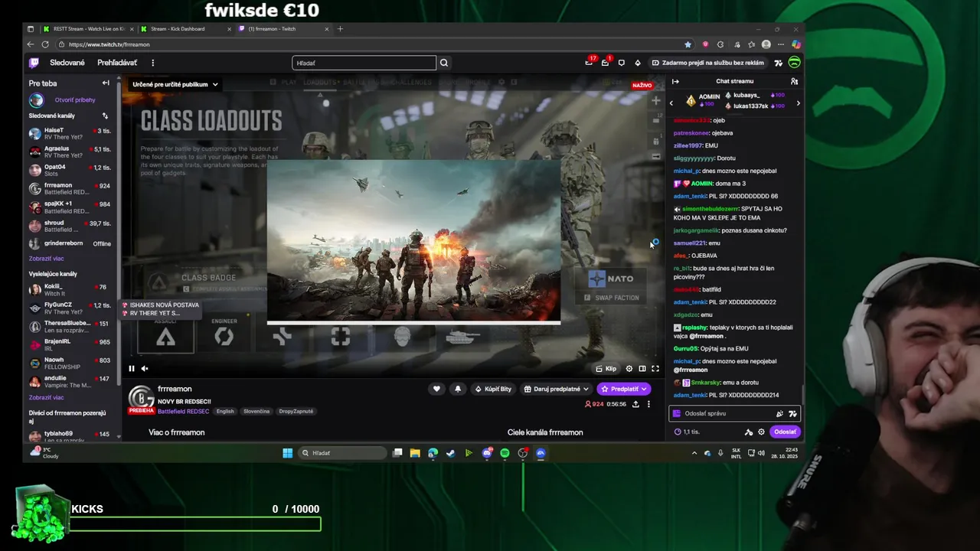Image resolution: width=980 pixels, height=551 pixels.
Task: Expand the Daruj predplatné dropdown
Action: click(557, 389)
